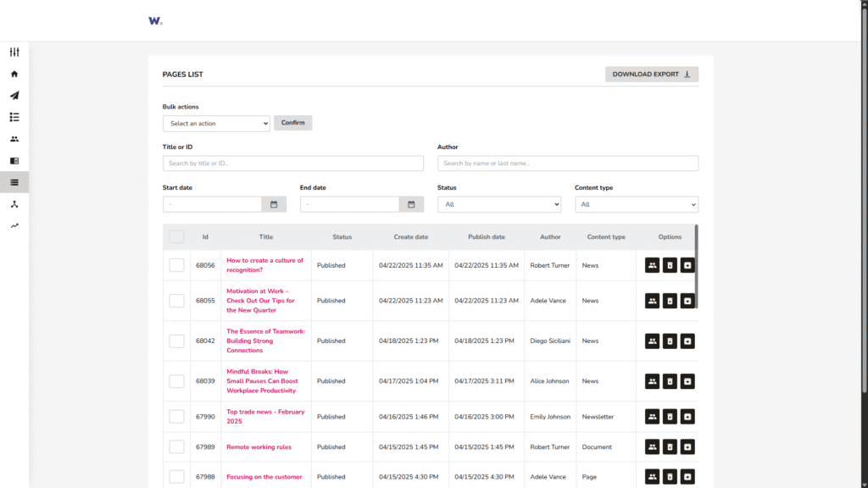Check the box for page 68055

(x=176, y=301)
